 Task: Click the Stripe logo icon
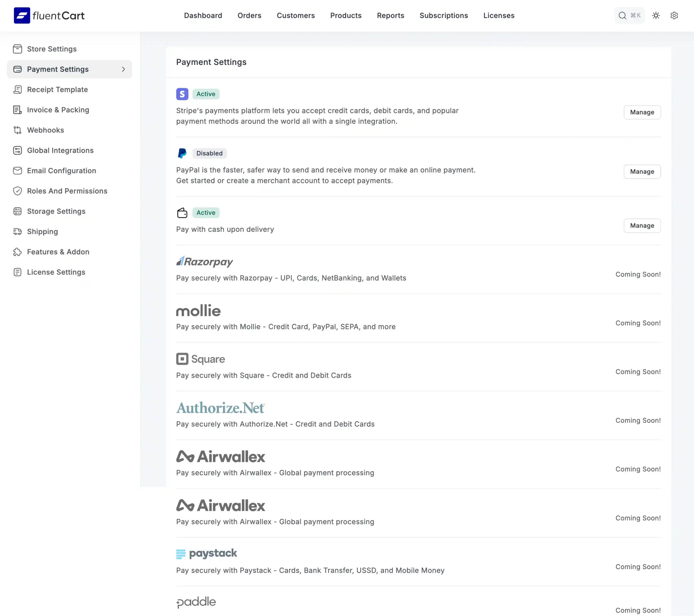click(182, 94)
